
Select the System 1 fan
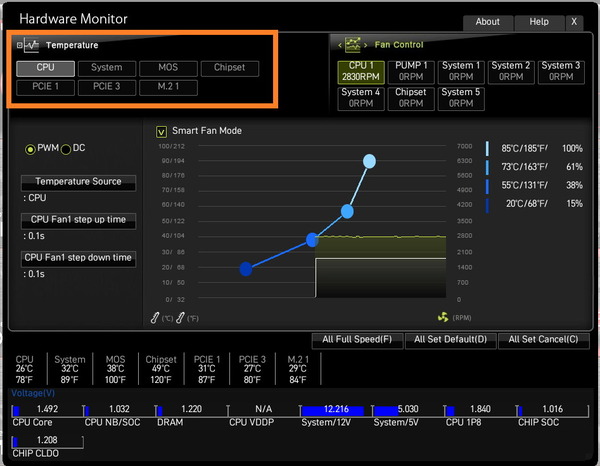(x=461, y=72)
